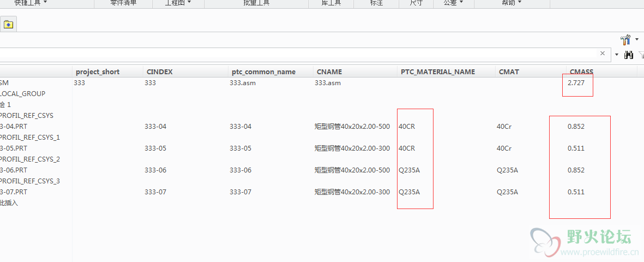644x262 pixels.
Task: Expand the arrow beside the settings hammer icon
Action: click(x=637, y=40)
